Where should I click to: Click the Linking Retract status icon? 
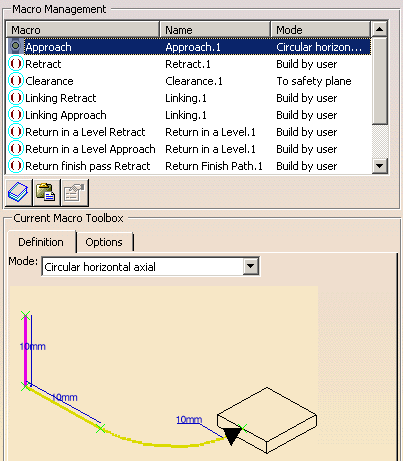(16, 97)
